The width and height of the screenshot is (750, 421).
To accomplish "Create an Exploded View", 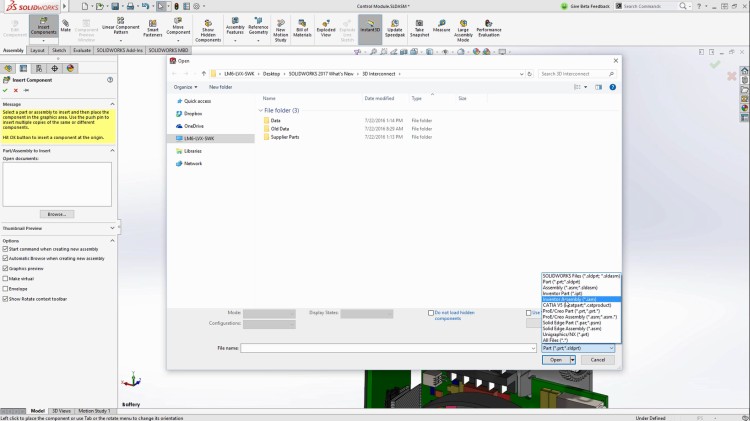I will [x=326, y=29].
